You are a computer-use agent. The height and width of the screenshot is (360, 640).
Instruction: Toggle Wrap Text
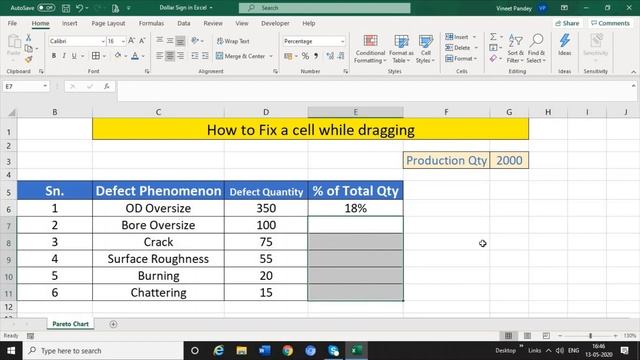click(233, 41)
